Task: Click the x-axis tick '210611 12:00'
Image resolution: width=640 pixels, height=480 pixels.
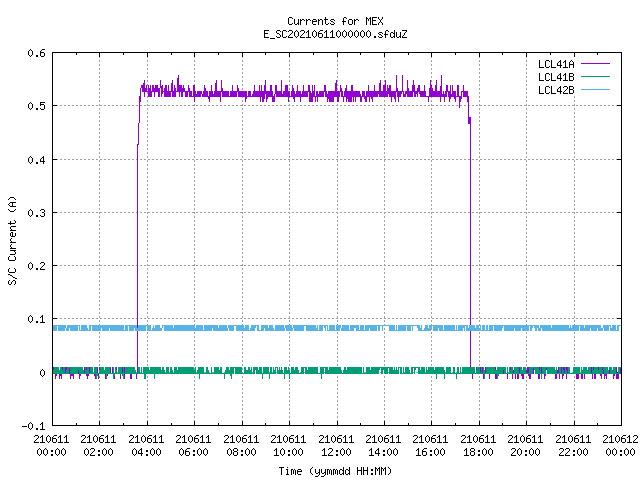Action: [336, 446]
